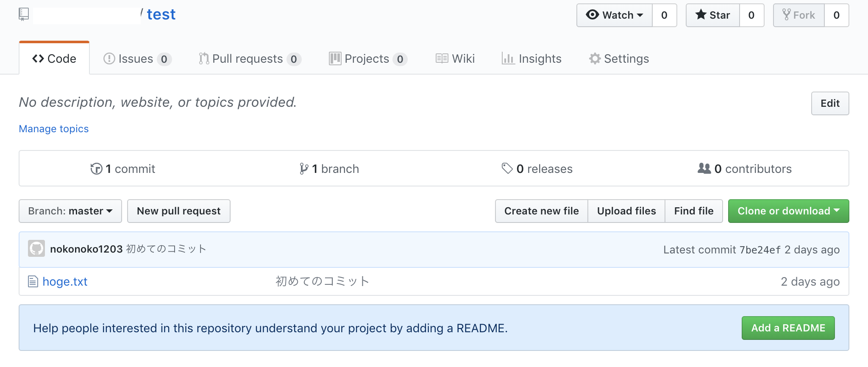Viewport: 868px width, 367px height.
Task: Open the test repository link
Action: tap(161, 14)
